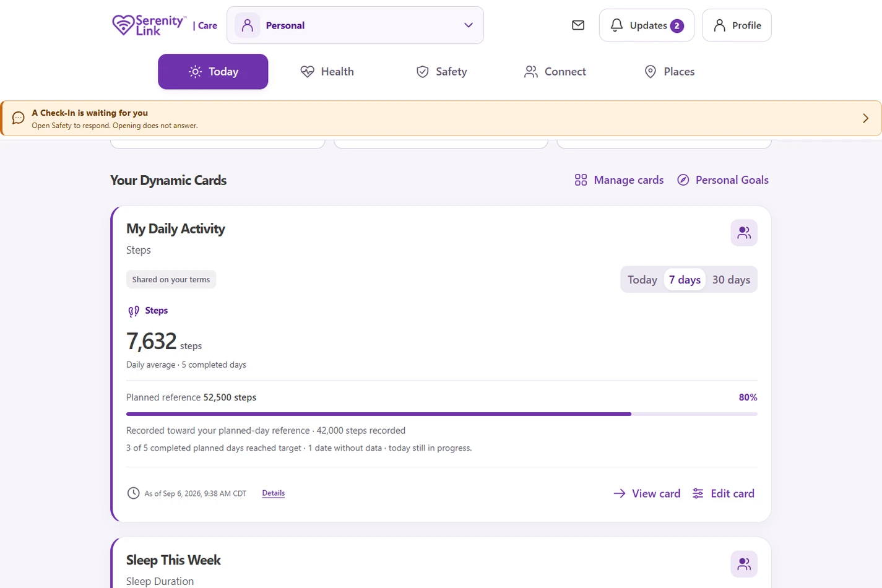
Task: Open the Check-In waiting banner arrow
Action: point(865,118)
